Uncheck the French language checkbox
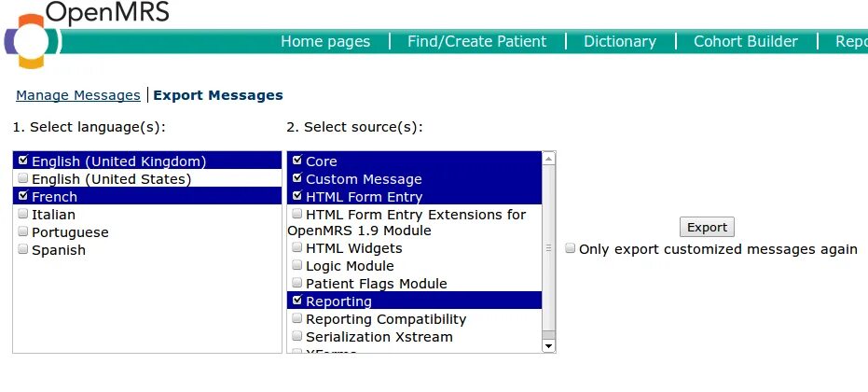Viewport: 868px width, 392px height. click(23, 196)
